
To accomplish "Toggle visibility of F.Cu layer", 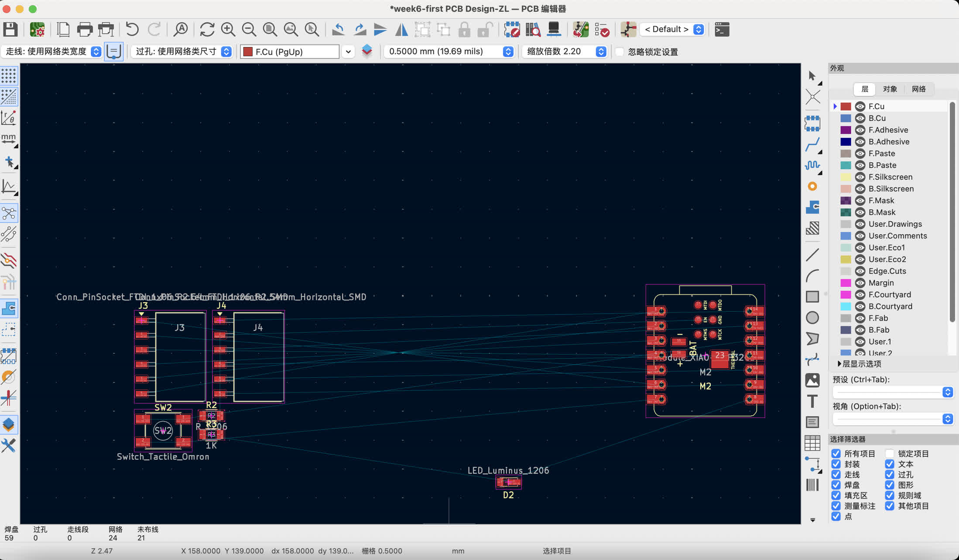I will coord(860,106).
